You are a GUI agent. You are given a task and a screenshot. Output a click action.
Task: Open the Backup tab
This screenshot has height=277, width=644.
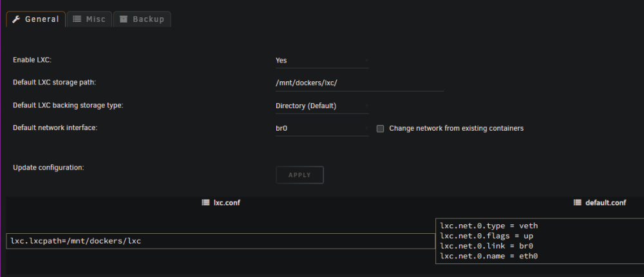142,19
